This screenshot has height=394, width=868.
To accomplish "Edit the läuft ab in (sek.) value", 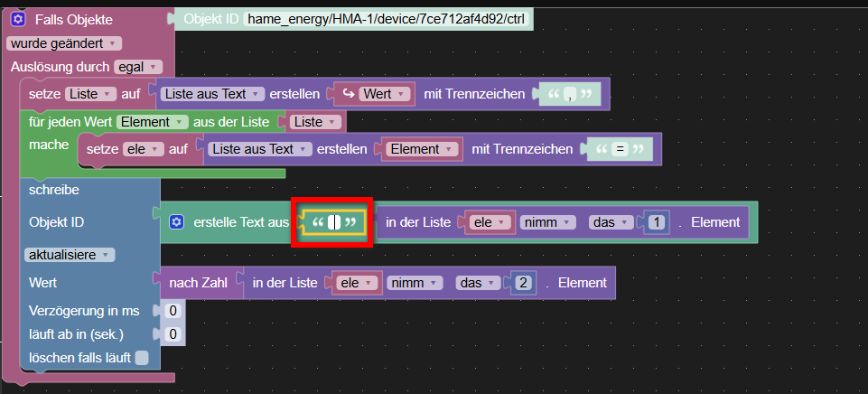I will click(x=173, y=334).
